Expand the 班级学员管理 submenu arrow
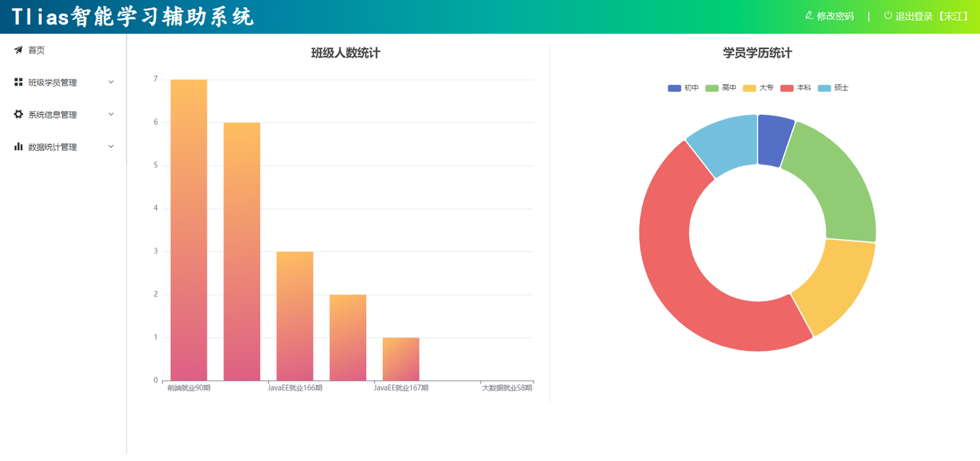This screenshot has height=461, width=980. pos(111,82)
